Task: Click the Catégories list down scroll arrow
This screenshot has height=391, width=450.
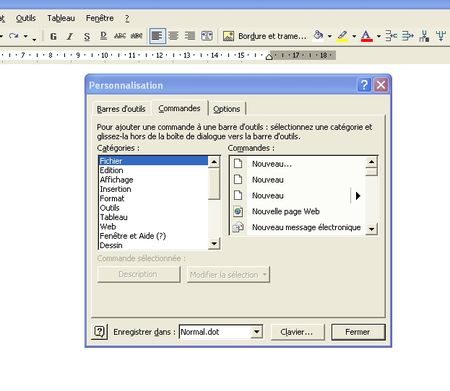Action: tap(214, 244)
